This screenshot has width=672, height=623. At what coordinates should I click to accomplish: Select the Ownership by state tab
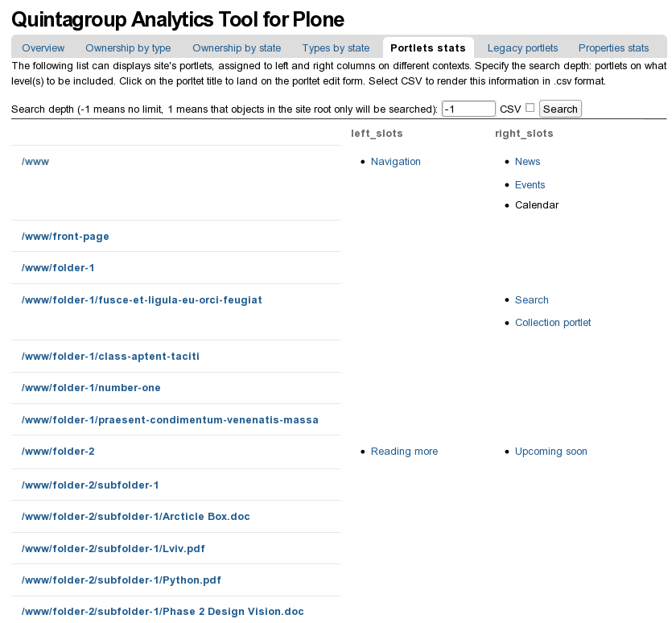[237, 48]
